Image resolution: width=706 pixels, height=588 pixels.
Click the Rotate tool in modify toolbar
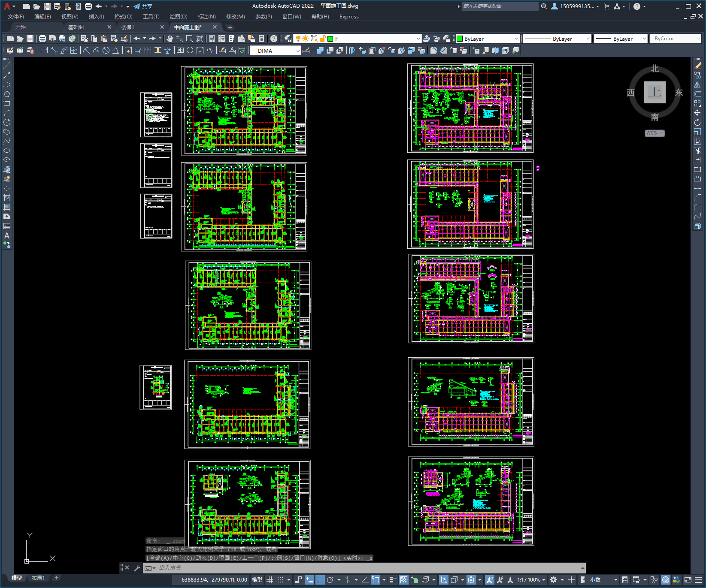pos(697,122)
